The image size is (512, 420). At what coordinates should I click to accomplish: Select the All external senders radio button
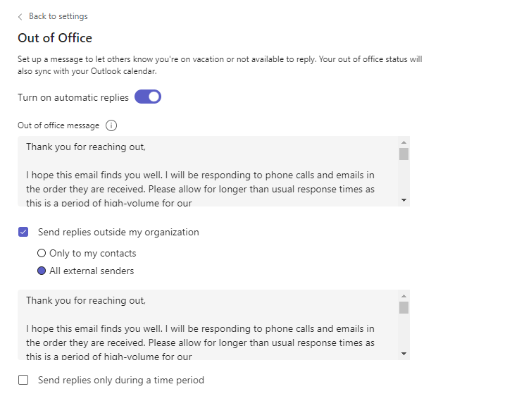[x=42, y=271]
